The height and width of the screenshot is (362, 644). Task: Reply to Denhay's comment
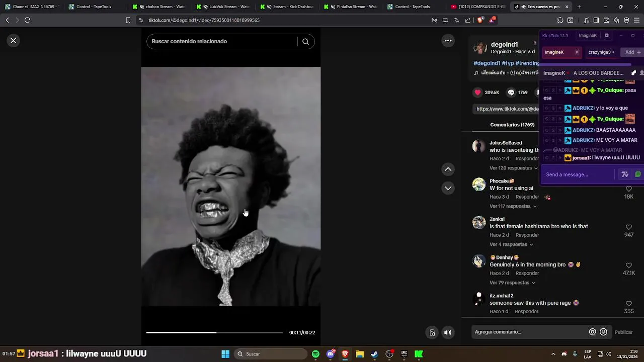click(x=527, y=274)
